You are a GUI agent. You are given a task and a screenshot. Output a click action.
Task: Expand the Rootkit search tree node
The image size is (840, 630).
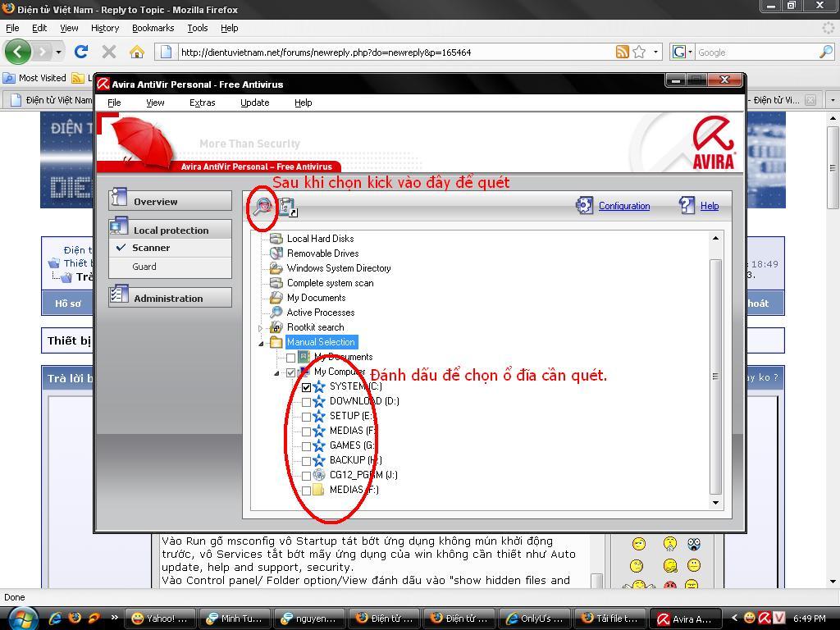261,328
